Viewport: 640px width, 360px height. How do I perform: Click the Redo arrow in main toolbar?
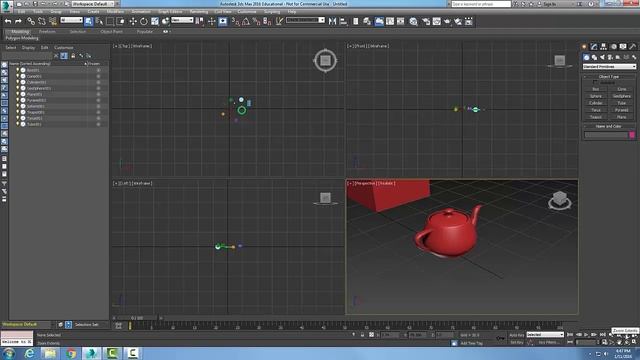pyautogui.click(x=18, y=21)
